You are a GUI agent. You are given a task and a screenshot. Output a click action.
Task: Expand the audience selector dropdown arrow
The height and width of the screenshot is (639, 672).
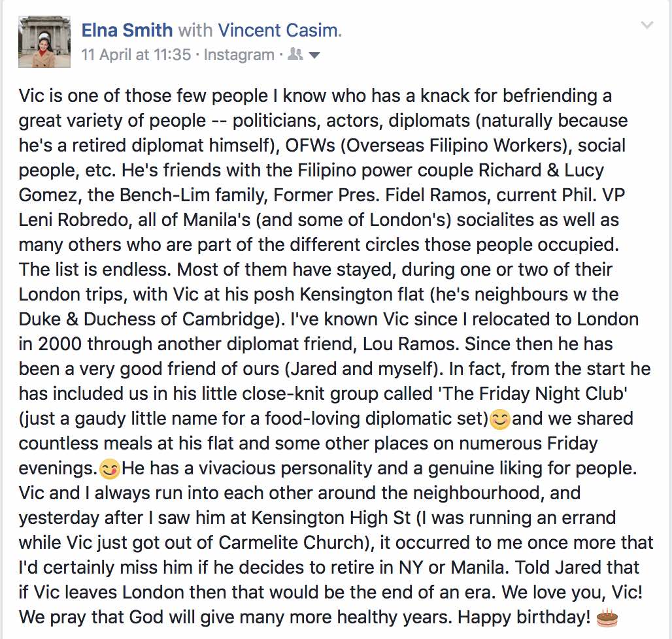click(314, 56)
